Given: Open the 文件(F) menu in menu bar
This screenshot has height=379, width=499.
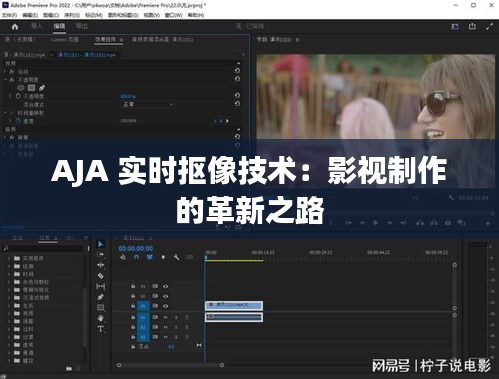Looking at the screenshot, I should pos(9,15).
